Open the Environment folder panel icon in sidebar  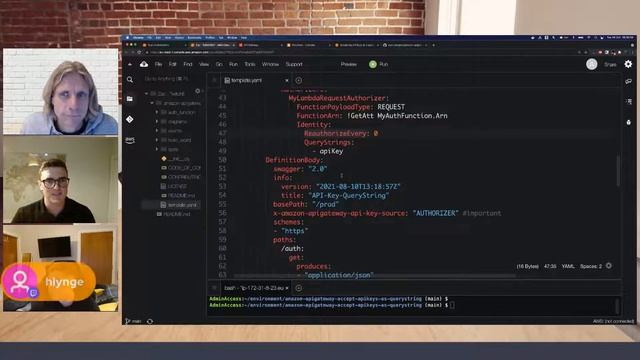(x=130, y=99)
